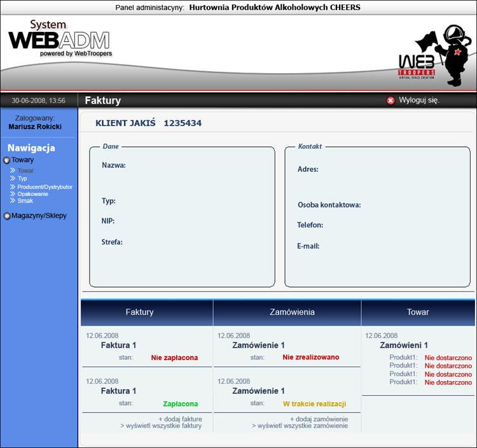Click the chevron icon before Opakowanie
This screenshot has height=448, width=477.
coord(13,193)
